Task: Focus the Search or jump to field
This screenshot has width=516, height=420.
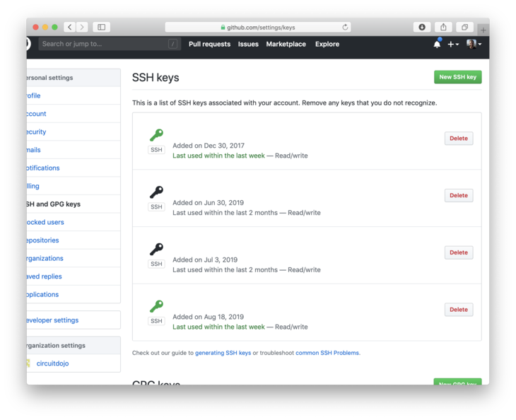Action: (110, 44)
